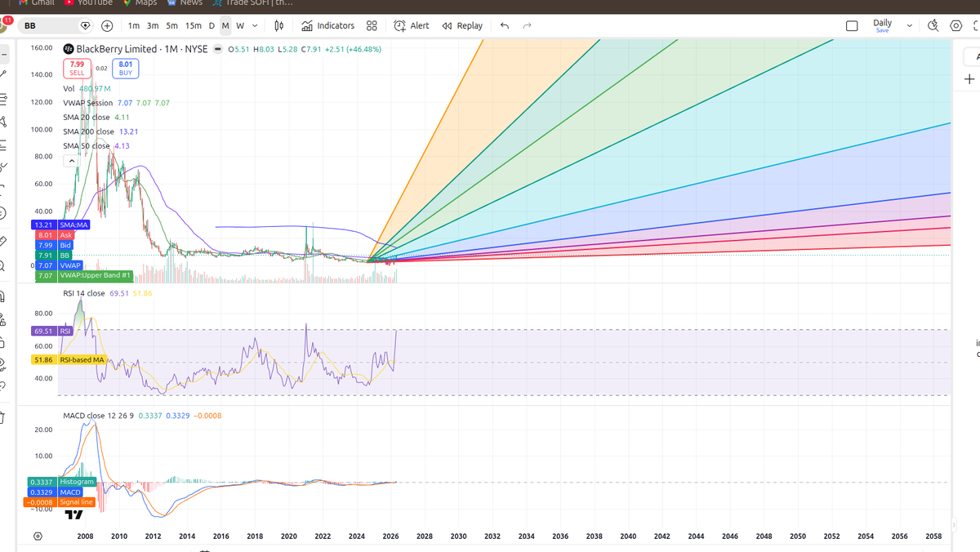Click the market status icon beside NYSE
This screenshot has height=552, width=980.
(x=218, y=49)
